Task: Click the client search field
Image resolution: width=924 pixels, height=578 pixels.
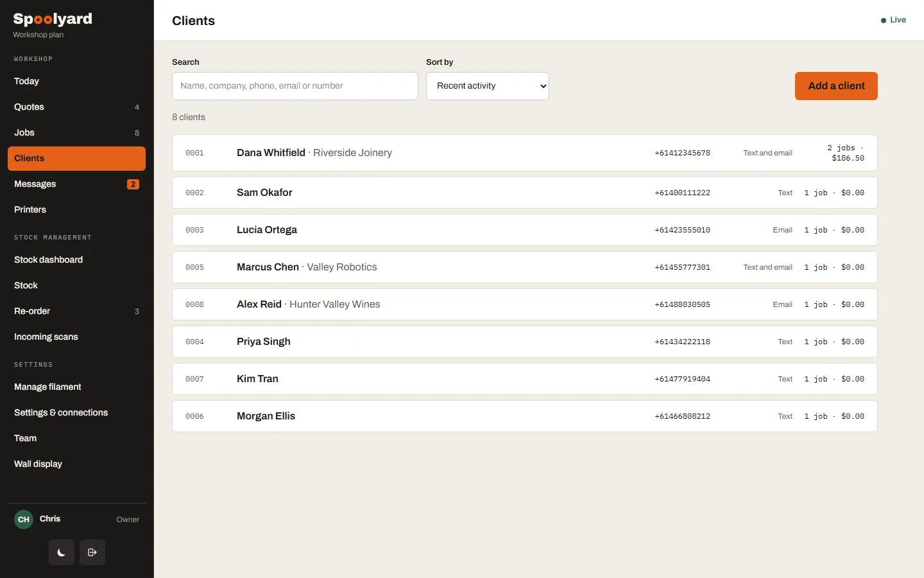Action: 295,86
